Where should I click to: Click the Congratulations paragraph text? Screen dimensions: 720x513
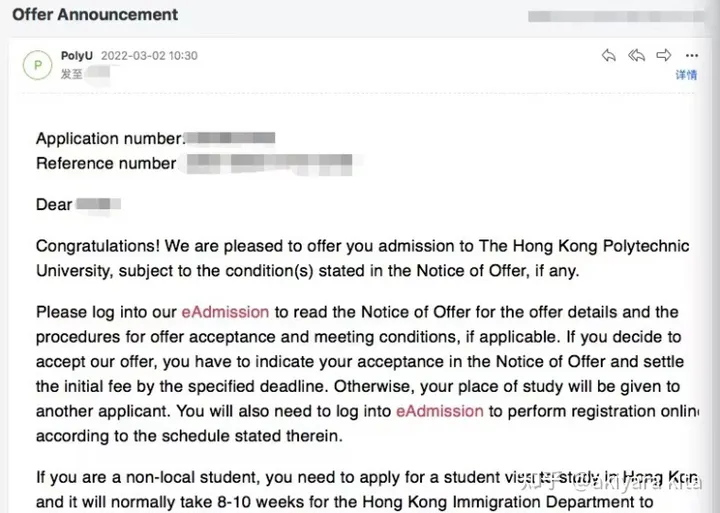pos(362,259)
